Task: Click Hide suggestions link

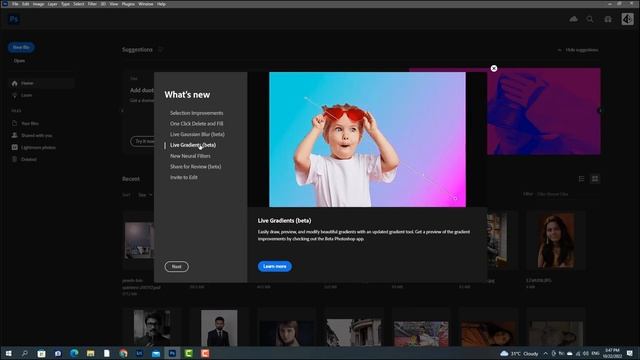Action: 582,50
